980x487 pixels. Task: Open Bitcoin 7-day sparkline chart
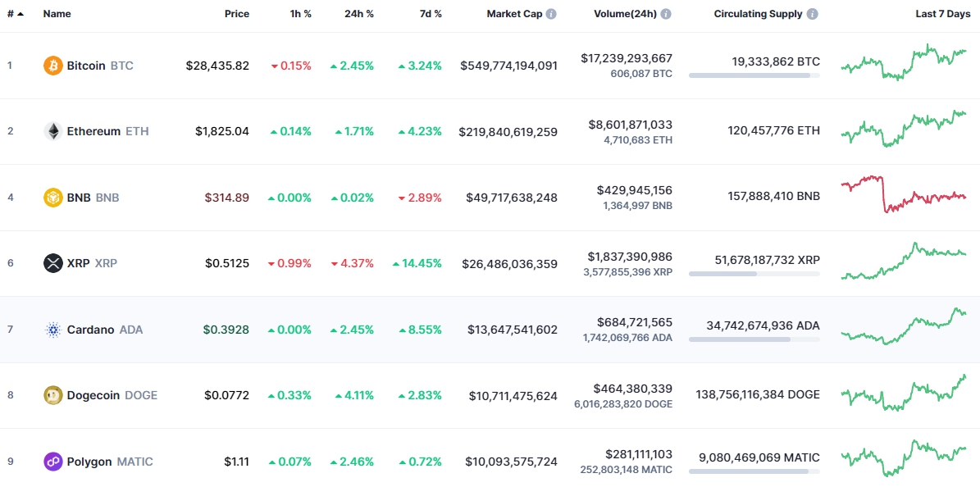[904, 62]
